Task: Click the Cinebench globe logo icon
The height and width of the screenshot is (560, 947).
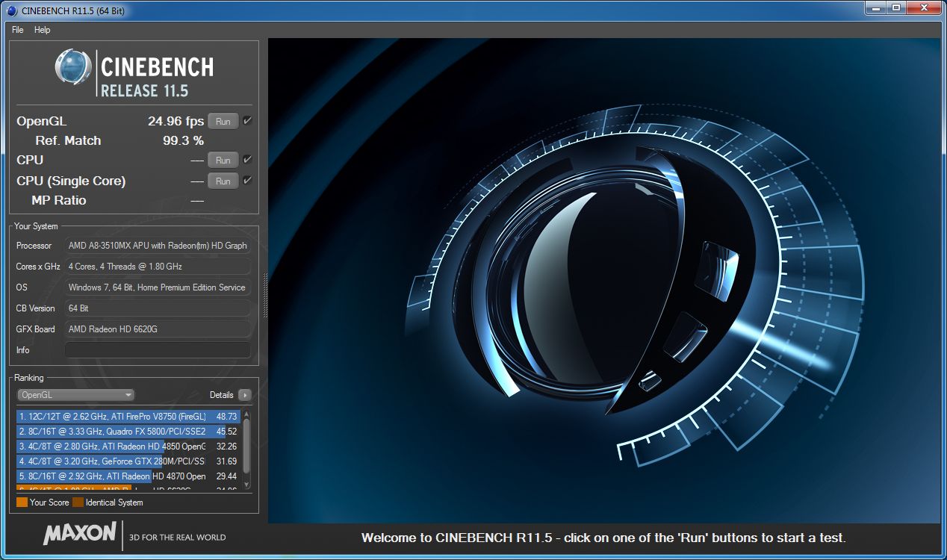Action: 73,69
